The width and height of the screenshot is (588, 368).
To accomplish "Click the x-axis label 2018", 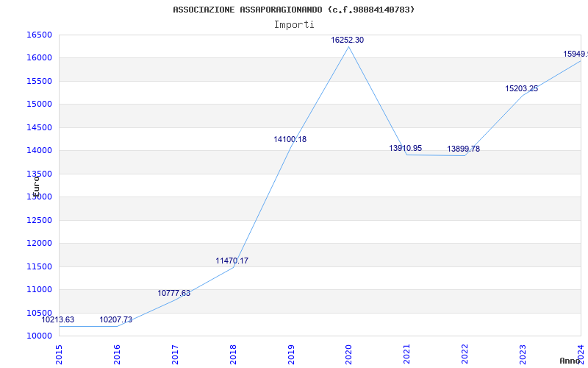I will [x=232, y=355].
